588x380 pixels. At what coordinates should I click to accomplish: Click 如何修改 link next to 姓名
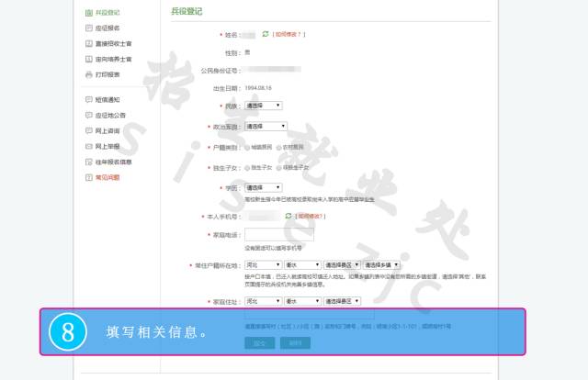point(288,34)
